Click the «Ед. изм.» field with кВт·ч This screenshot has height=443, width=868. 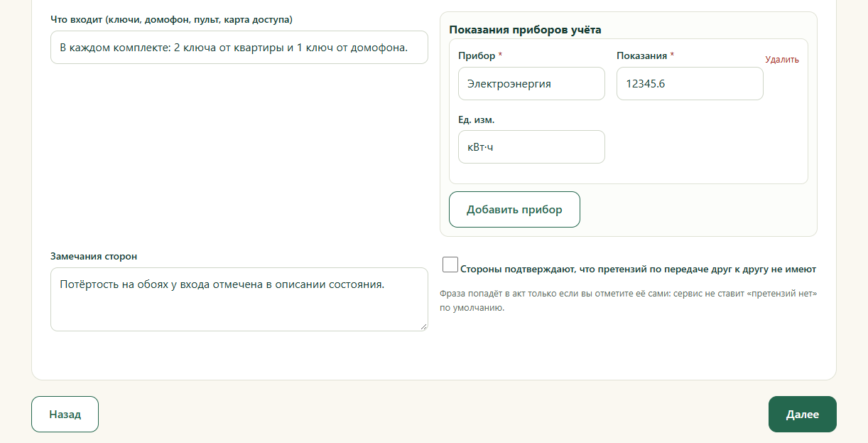(x=531, y=146)
